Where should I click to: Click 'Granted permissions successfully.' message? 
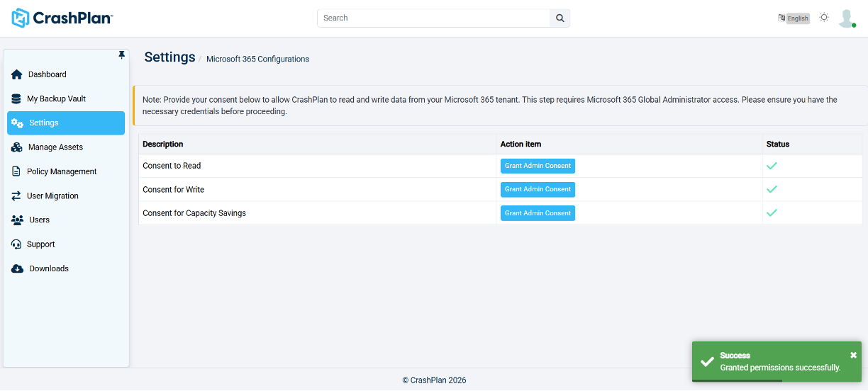tap(780, 368)
